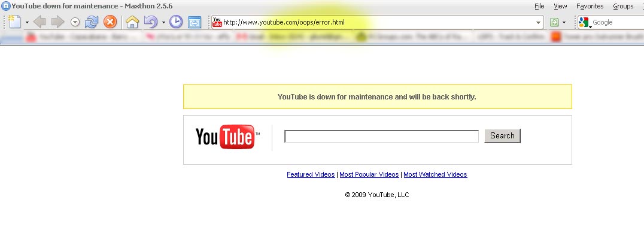The width and height of the screenshot is (644, 245).
Task: Click the Maxthon logo in title bar
Action: tap(6, 6)
